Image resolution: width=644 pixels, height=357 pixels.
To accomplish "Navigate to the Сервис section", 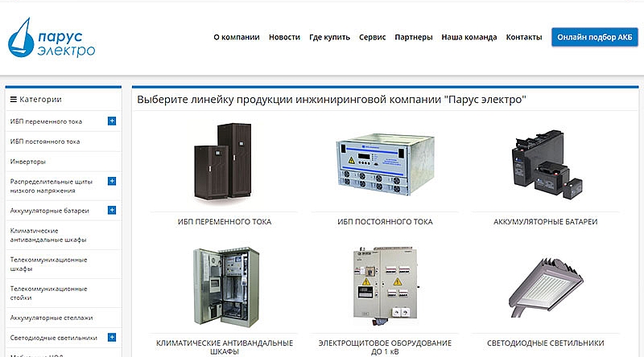I will pyautogui.click(x=372, y=38).
